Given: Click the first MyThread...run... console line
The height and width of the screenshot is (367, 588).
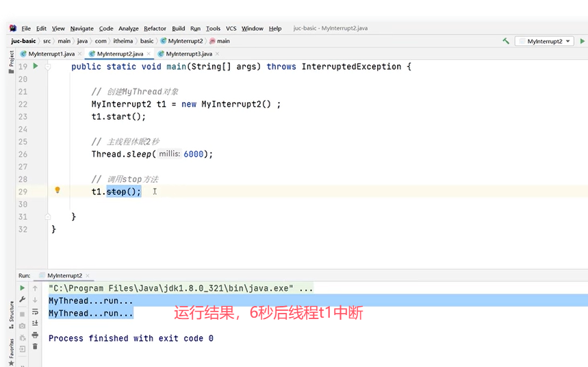Looking at the screenshot, I should (x=91, y=301).
